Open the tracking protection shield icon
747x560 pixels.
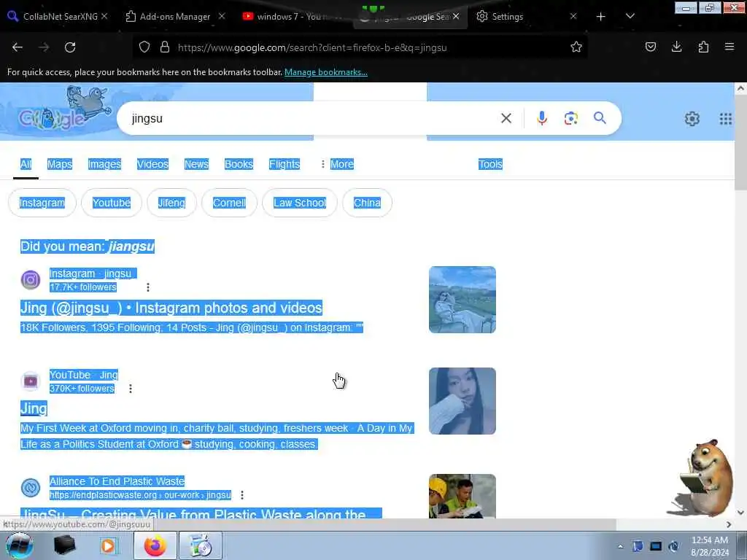[144, 47]
